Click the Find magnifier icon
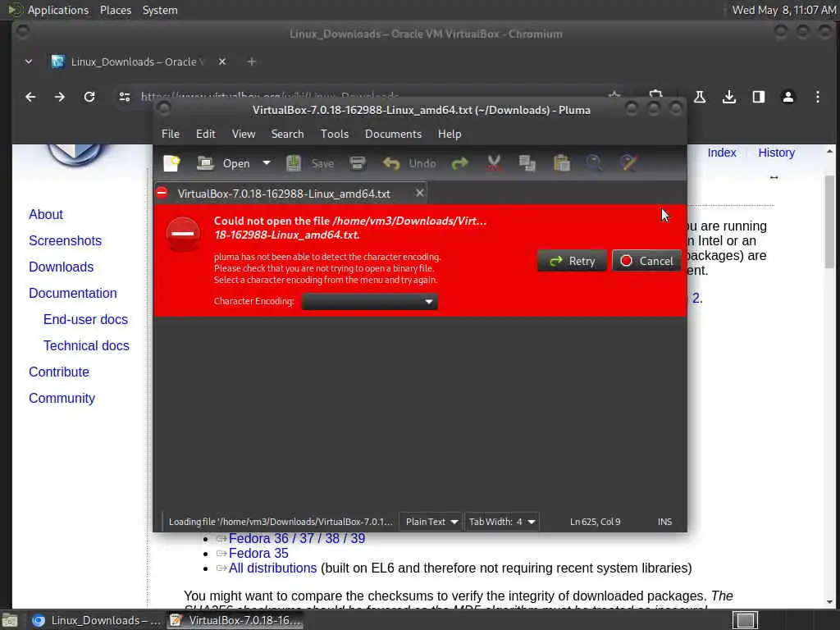Viewport: 840px width, 630px height. (594, 163)
